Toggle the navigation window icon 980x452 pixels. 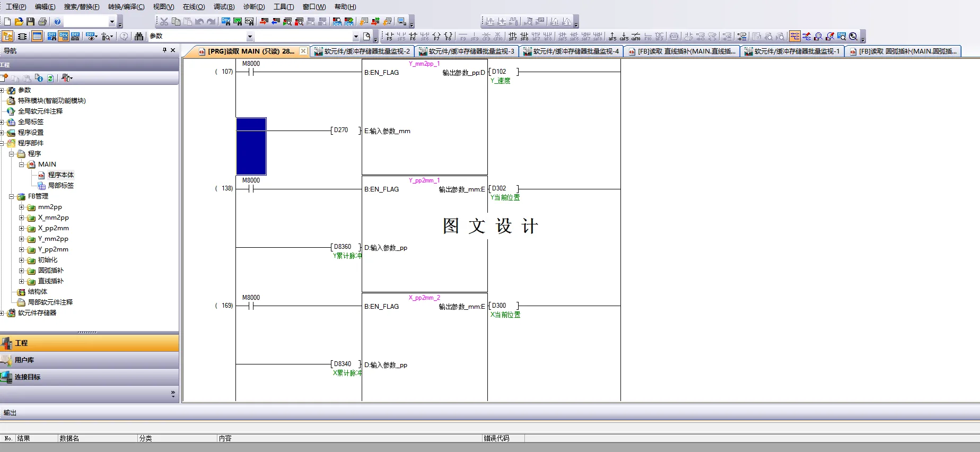[7, 36]
